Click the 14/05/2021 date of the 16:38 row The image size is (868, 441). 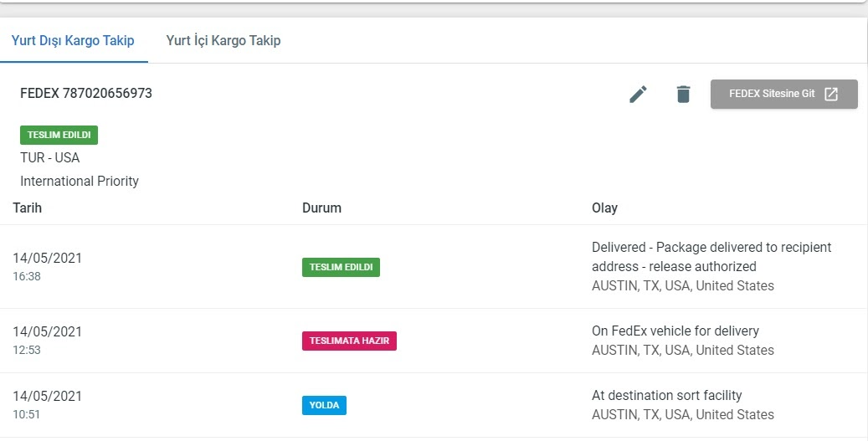point(47,258)
